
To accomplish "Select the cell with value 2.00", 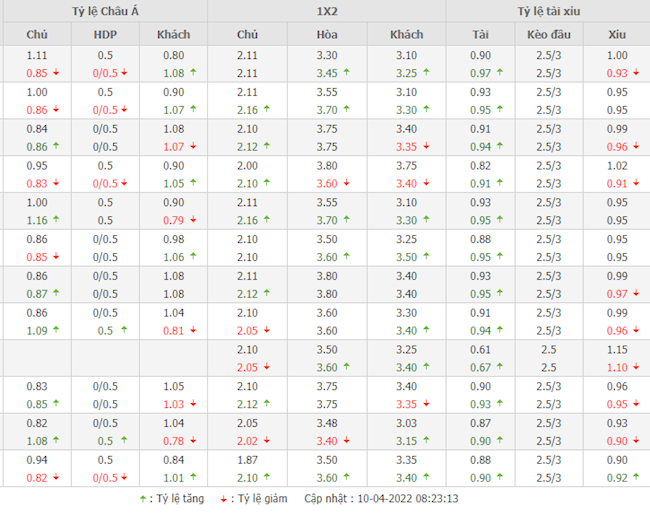I will tap(247, 165).
